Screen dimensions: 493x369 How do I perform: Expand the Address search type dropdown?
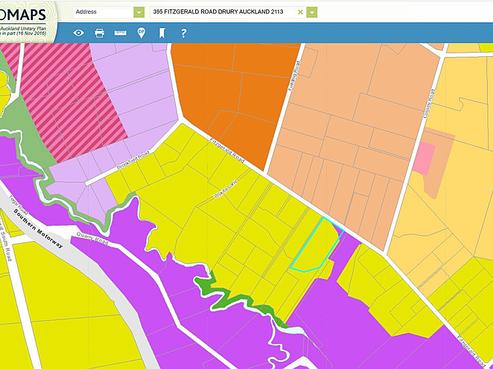[x=139, y=12]
